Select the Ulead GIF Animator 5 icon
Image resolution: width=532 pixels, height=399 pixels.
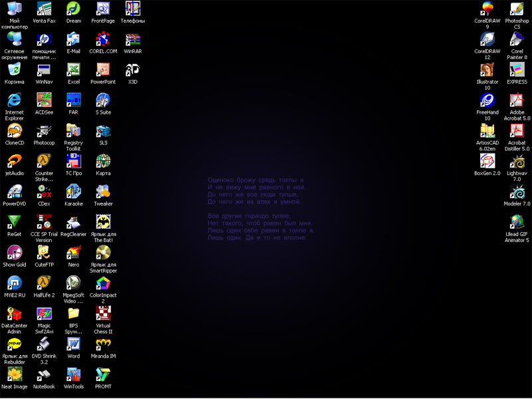(517, 222)
